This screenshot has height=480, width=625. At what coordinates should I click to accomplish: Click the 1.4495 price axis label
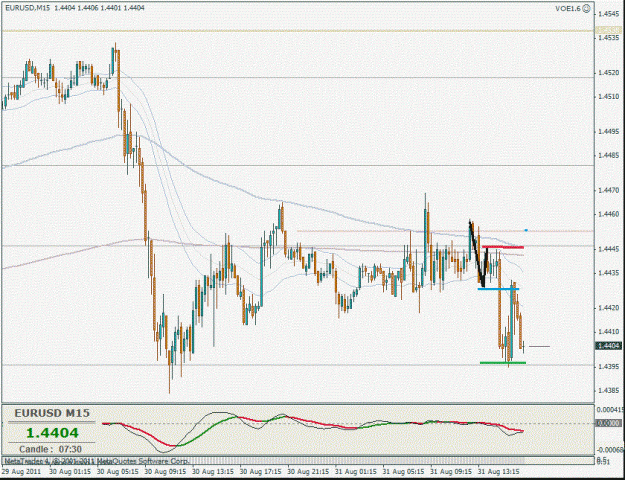[x=608, y=132]
